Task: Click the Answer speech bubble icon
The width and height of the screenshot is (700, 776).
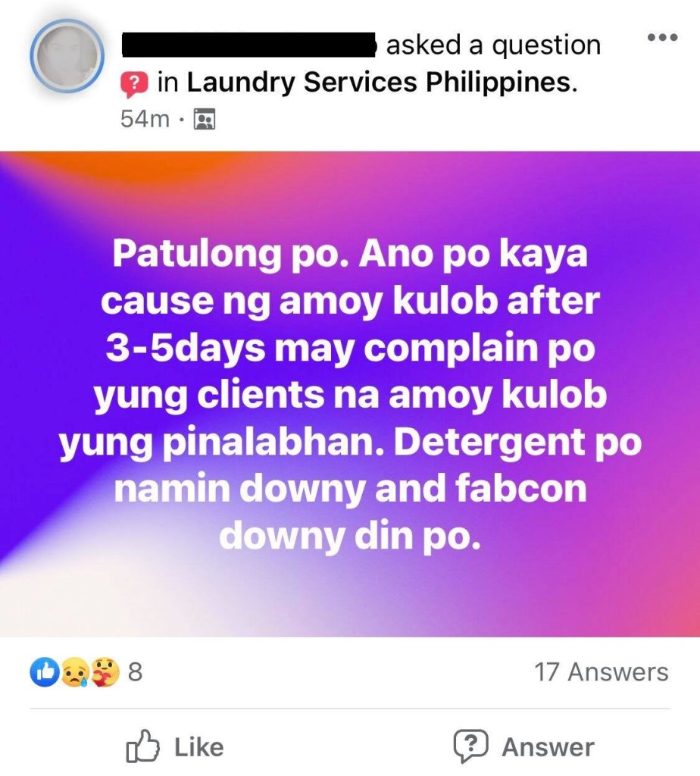Action: point(471,746)
